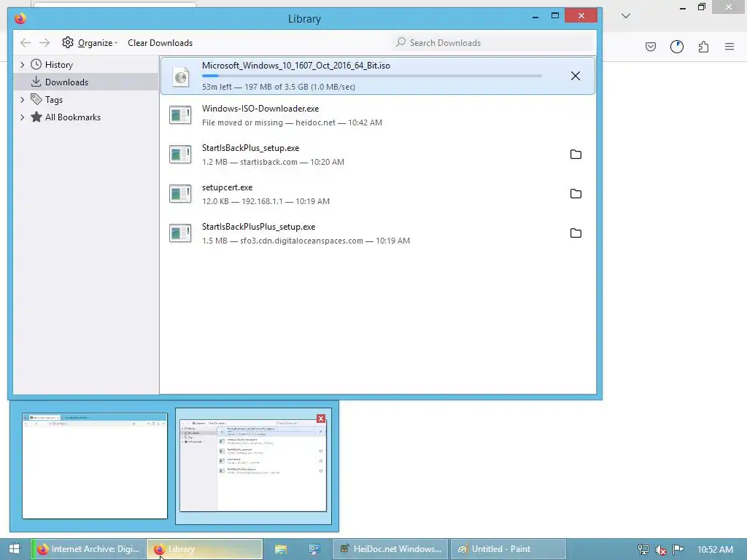Close Library via thumbnail close button
Image resolution: width=747 pixels, height=560 pixels.
pos(321,419)
